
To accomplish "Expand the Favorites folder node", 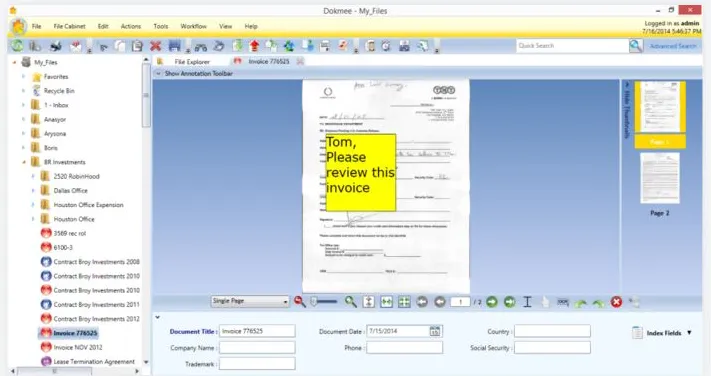I will 24,77.
